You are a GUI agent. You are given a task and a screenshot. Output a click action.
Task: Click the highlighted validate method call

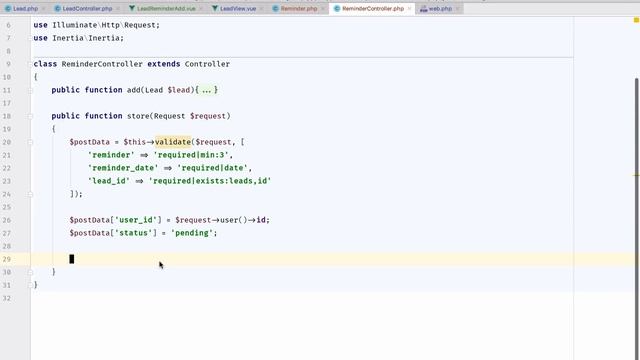click(173, 142)
